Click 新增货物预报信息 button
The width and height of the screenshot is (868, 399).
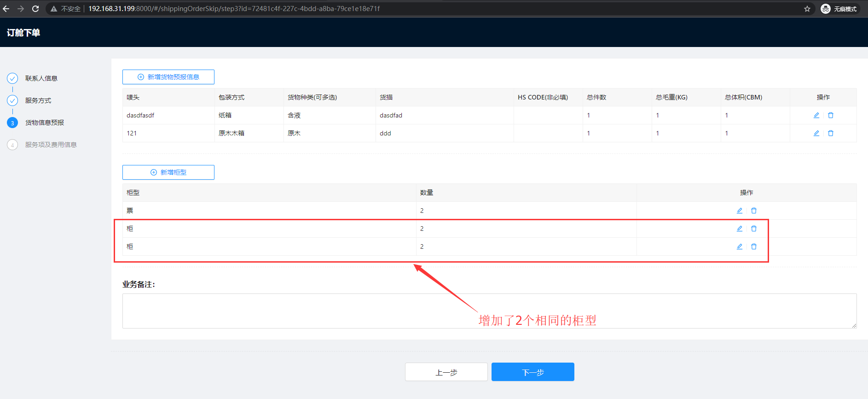point(168,77)
